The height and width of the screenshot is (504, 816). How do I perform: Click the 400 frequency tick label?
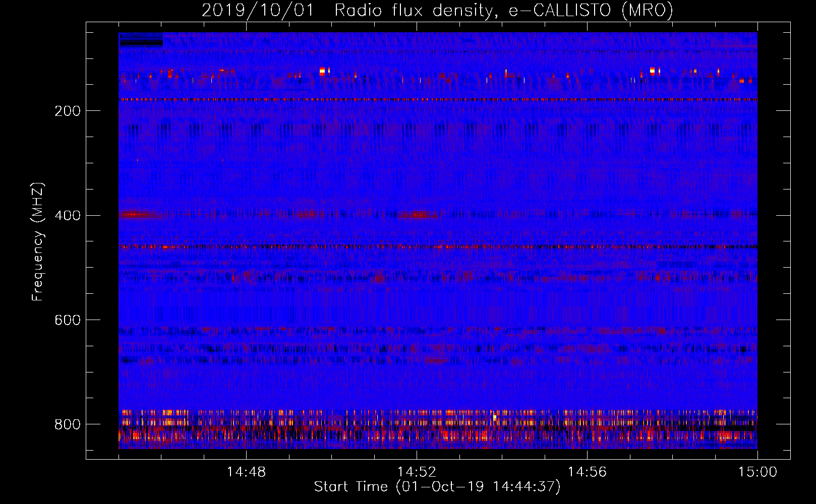[68, 216]
